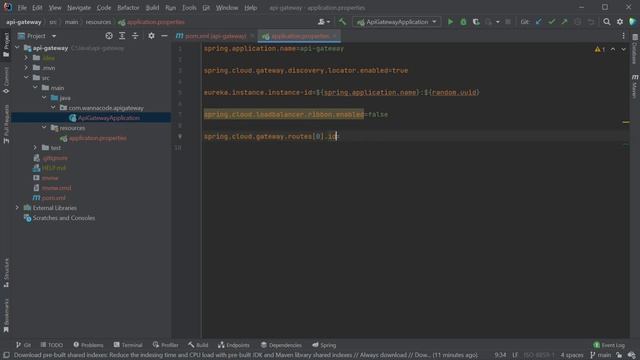Click the main Git branch widget
Screen dimensions: 640x360
[x=600, y=355]
